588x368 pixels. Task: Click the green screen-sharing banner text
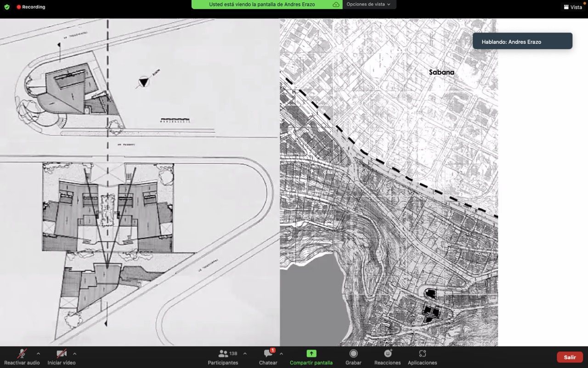point(262,4)
